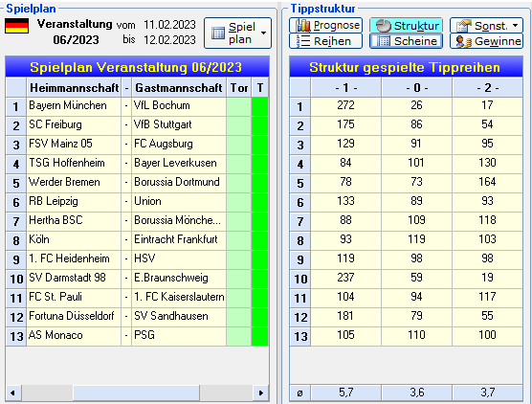Image resolution: width=532 pixels, height=404 pixels.
Task: Click the left arrow of the Spielplan scrollbar
Action: pyautogui.click(x=12, y=393)
